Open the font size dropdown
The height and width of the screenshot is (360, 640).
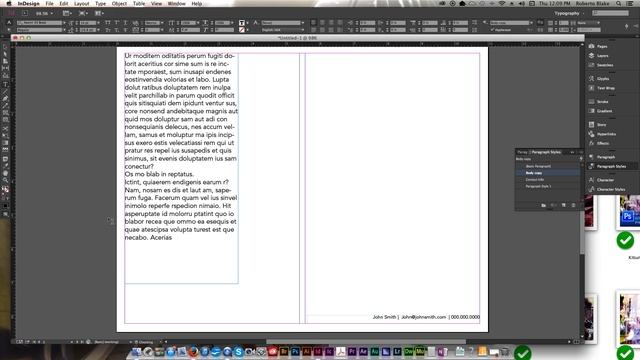click(98, 23)
